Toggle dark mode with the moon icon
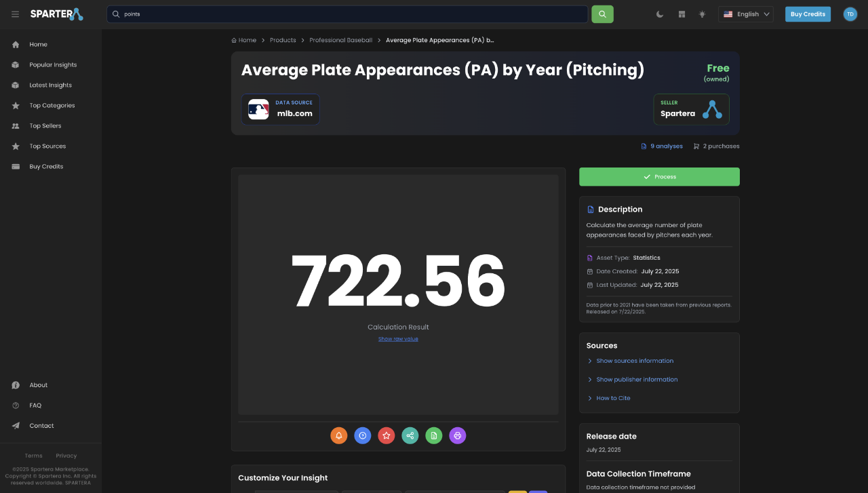This screenshot has height=493, width=868. (x=659, y=14)
